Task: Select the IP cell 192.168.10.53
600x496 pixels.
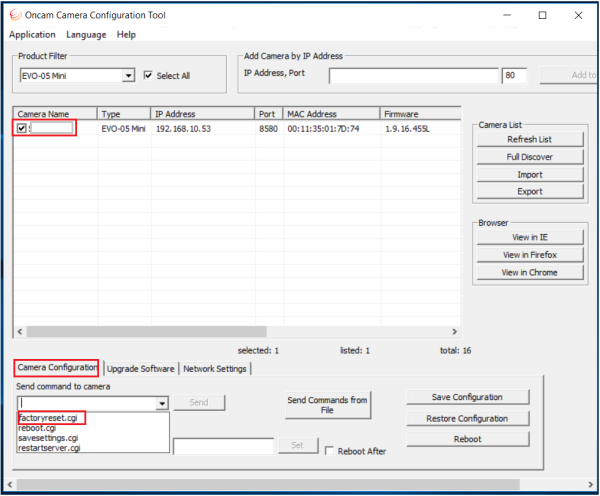Action: coord(183,129)
